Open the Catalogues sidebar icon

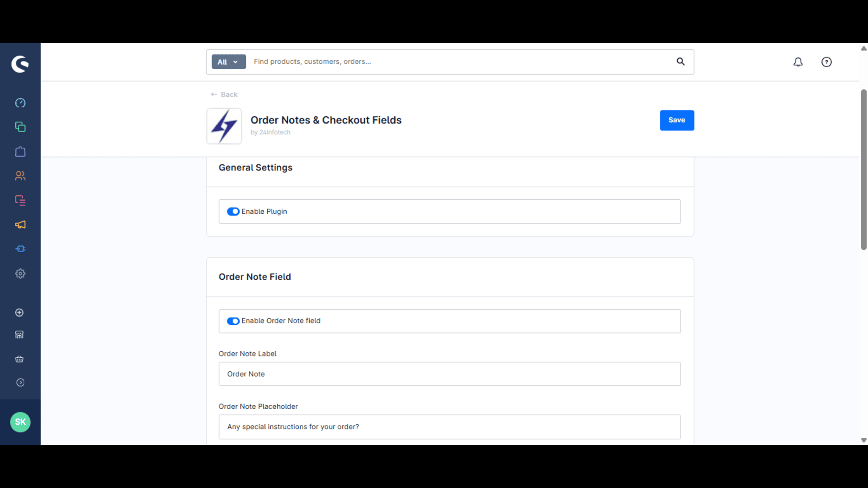point(20,127)
